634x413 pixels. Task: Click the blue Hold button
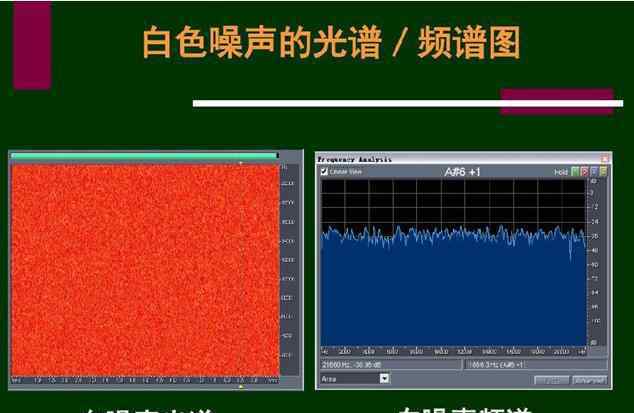[594, 172]
